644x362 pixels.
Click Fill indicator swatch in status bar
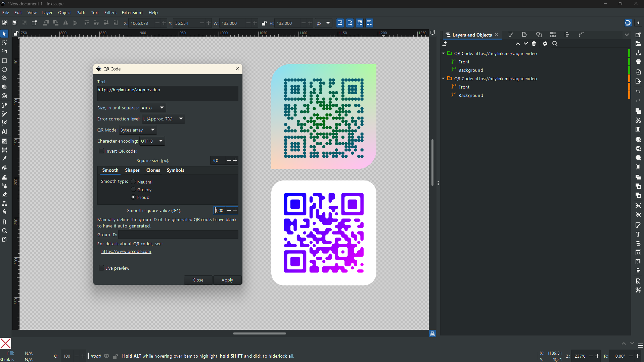(x=29, y=353)
